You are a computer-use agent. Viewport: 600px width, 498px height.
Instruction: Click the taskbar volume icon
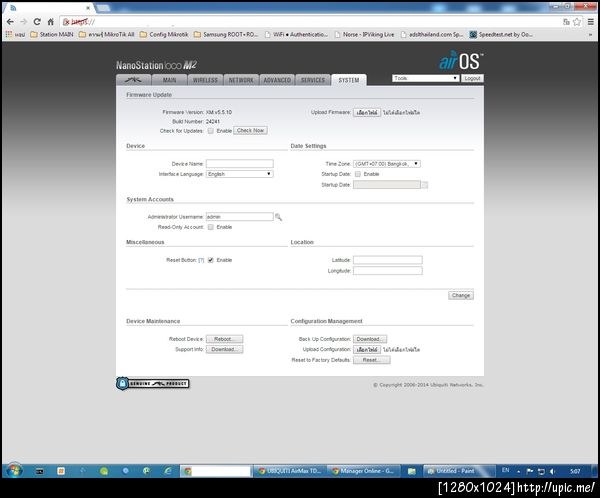(x=553, y=472)
